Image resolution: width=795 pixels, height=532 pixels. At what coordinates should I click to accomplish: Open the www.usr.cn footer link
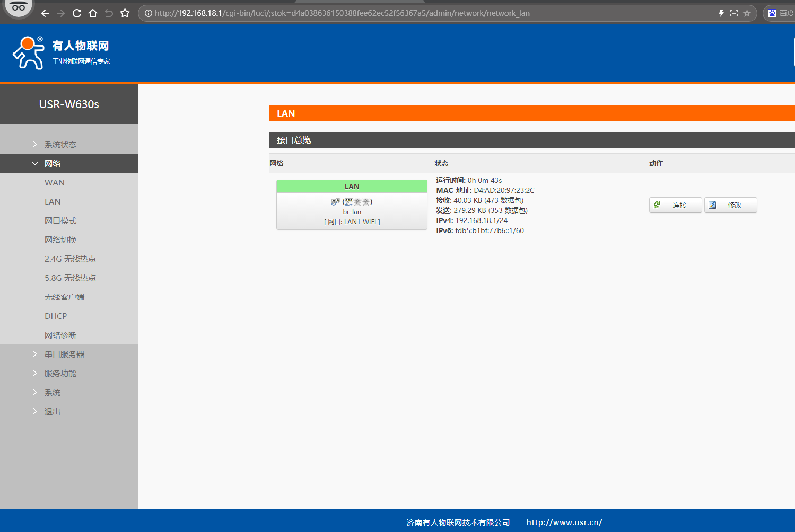564,522
